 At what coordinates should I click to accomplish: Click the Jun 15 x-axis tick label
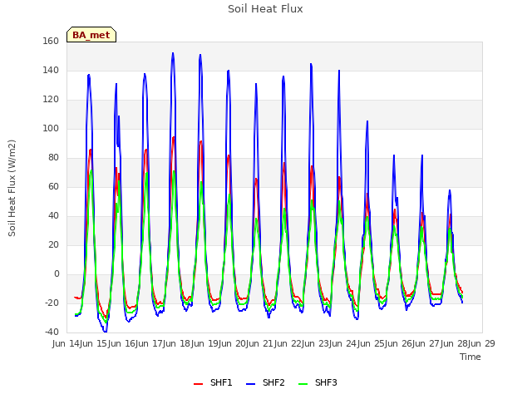94,343
